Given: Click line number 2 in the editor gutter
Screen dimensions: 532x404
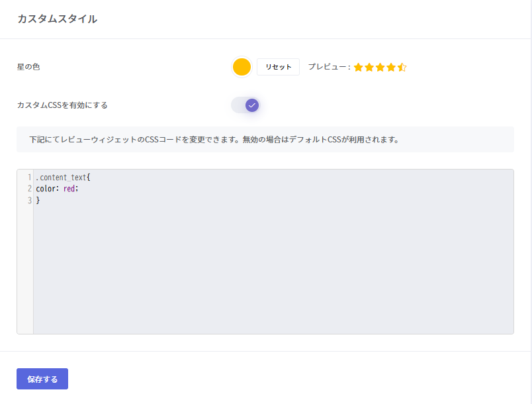Looking at the screenshot, I should click(x=30, y=189).
